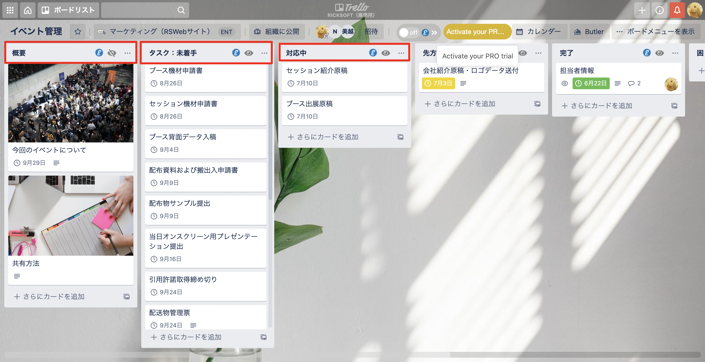Toggle watch eye on 完了 list
The height and width of the screenshot is (362, 705).
click(x=660, y=53)
